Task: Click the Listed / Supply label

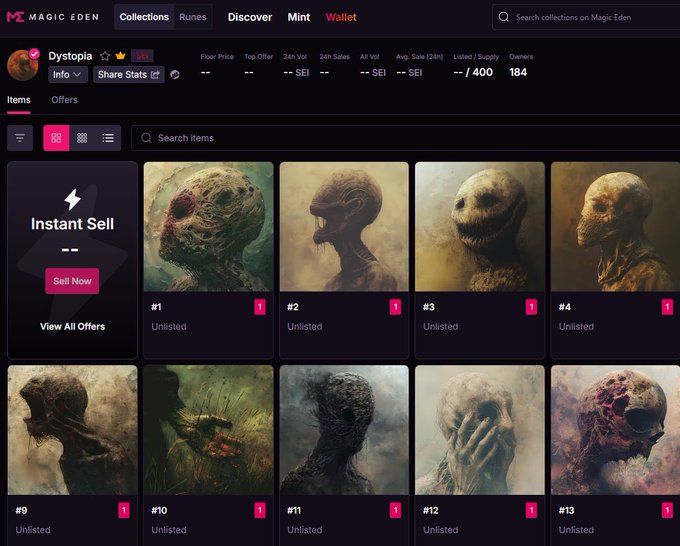Action: 476,57
